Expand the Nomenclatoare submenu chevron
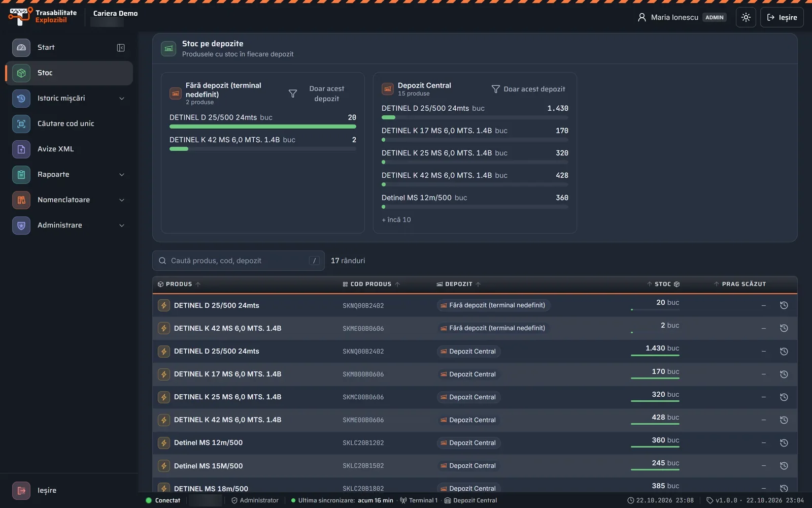Image resolution: width=812 pixels, height=508 pixels. pyautogui.click(x=122, y=200)
